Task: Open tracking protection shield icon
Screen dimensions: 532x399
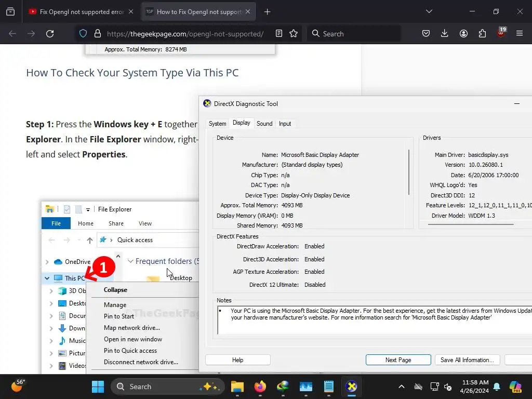Action: pyautogui.click(x=83, y=34)
